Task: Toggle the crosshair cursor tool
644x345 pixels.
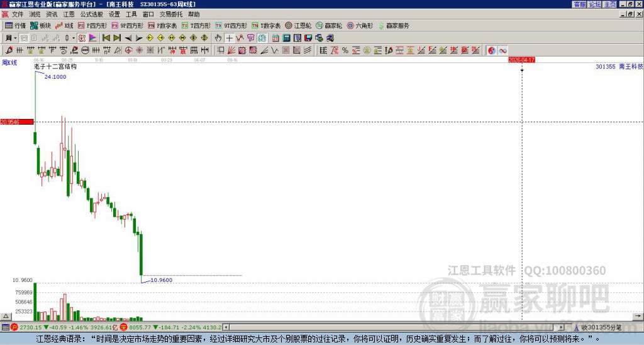Action: click(x=229, y=38)
